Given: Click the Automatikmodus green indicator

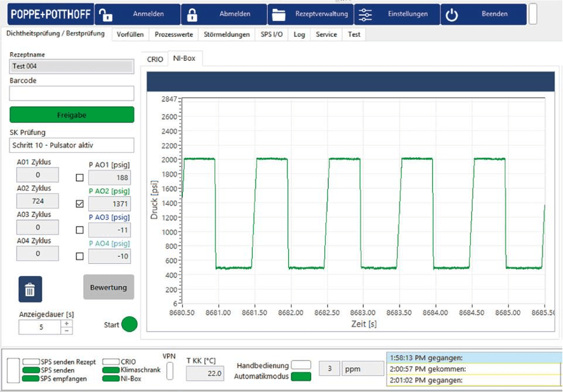Looking at the screenshot, I should 301,376.
